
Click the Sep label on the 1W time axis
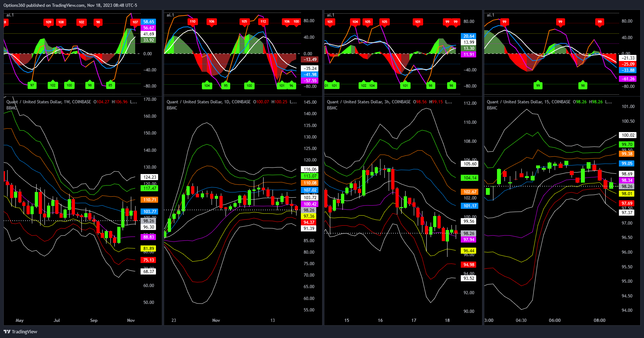[94, 320]
